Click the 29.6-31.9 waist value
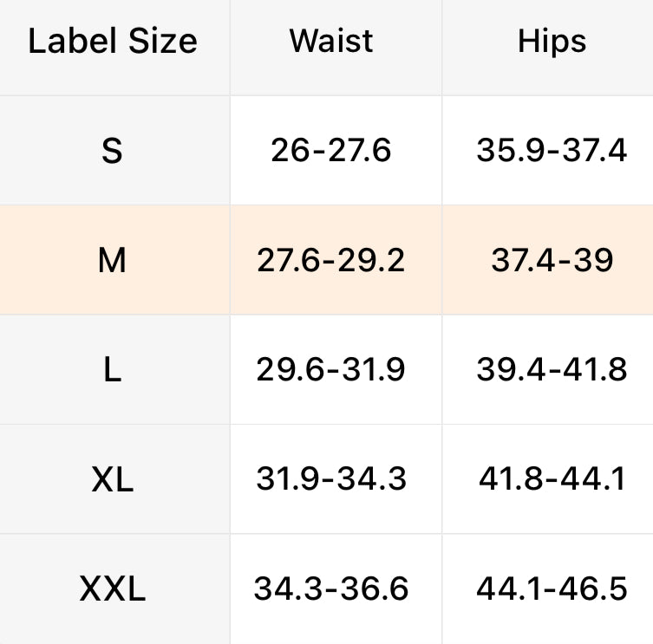This screenshot has width=653, height=644. (331, 370)
